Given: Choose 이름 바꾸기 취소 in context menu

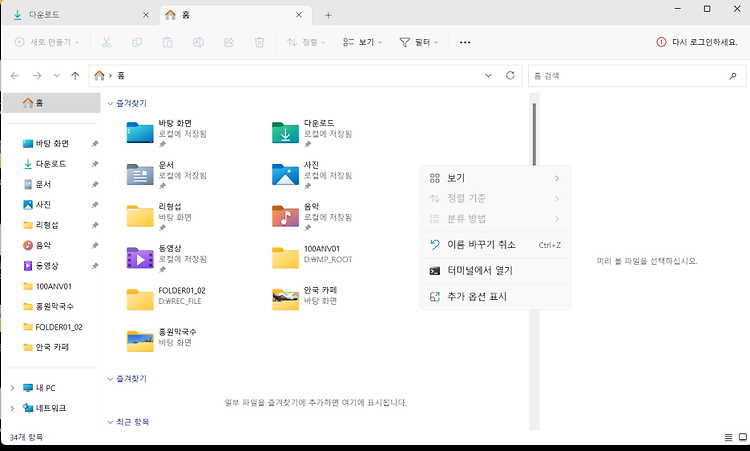Looking at the screenshot, I should coord(496,245).
